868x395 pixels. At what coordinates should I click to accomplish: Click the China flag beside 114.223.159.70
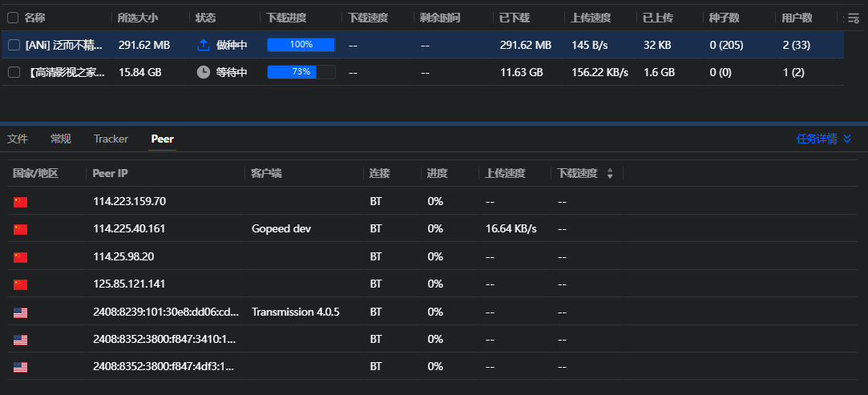coord(21,202)
